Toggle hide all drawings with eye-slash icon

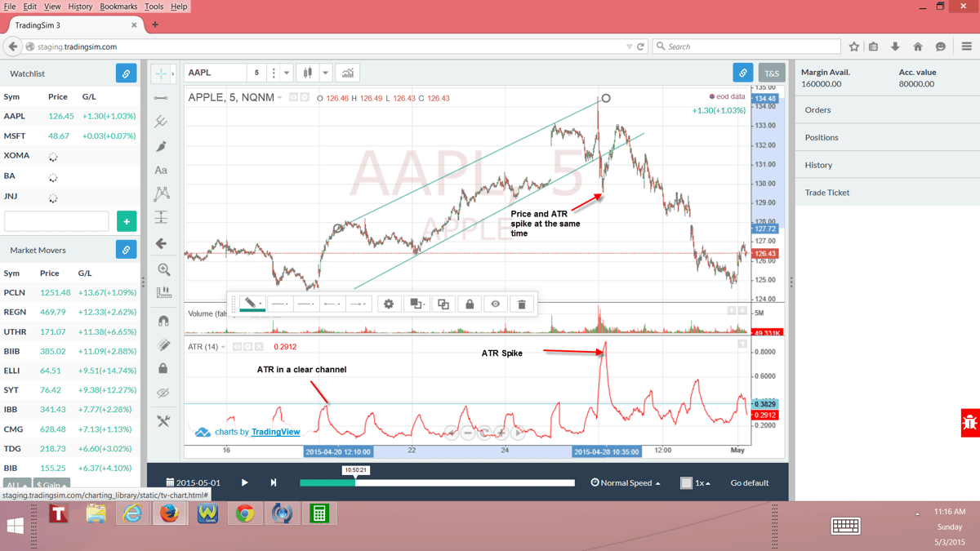[x=163, y=393]
